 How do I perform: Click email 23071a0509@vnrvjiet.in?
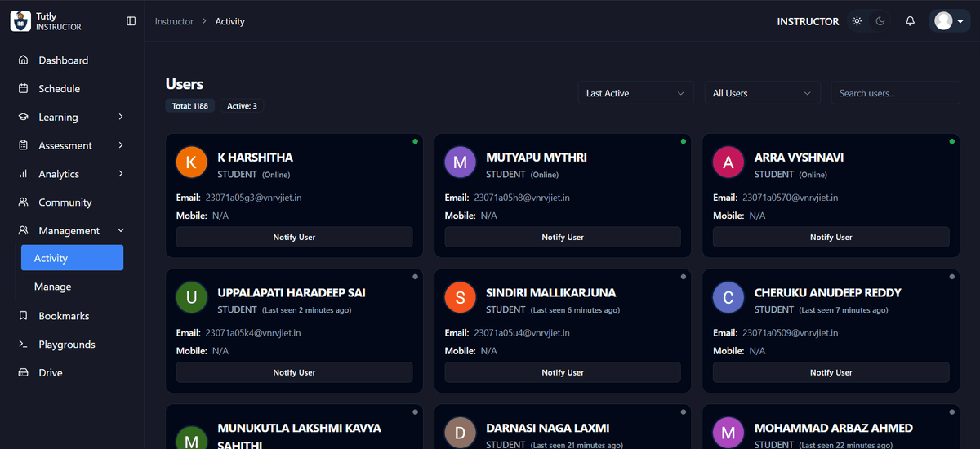point(790,333)
